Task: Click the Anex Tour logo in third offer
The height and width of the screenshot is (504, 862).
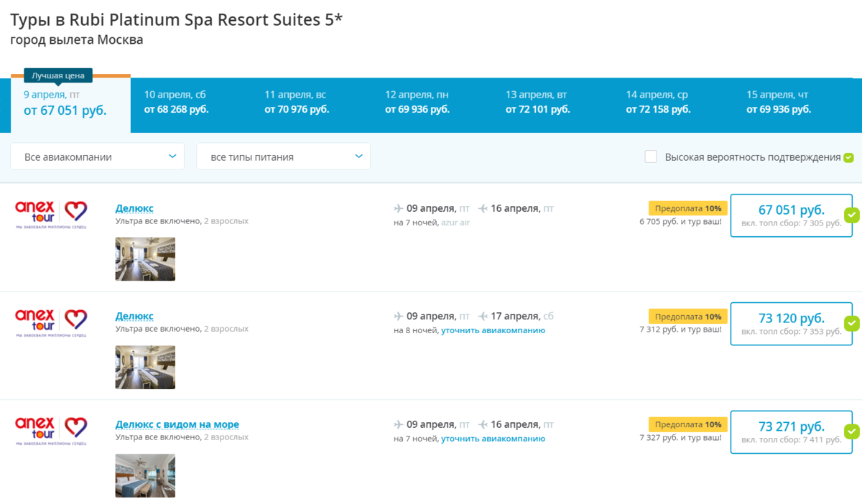Action: click(51, 429)
